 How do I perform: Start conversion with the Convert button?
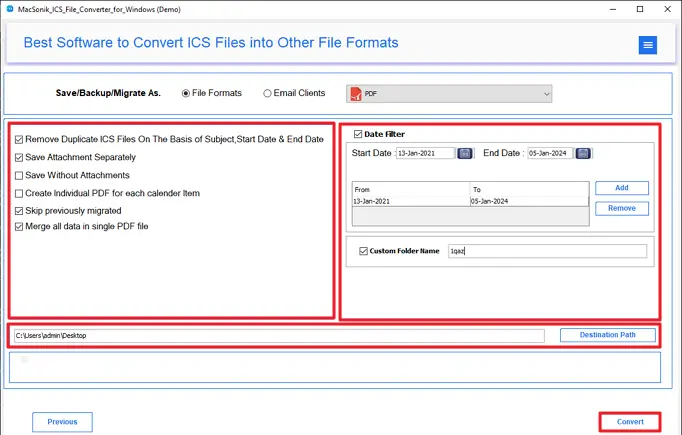(630, 422)
